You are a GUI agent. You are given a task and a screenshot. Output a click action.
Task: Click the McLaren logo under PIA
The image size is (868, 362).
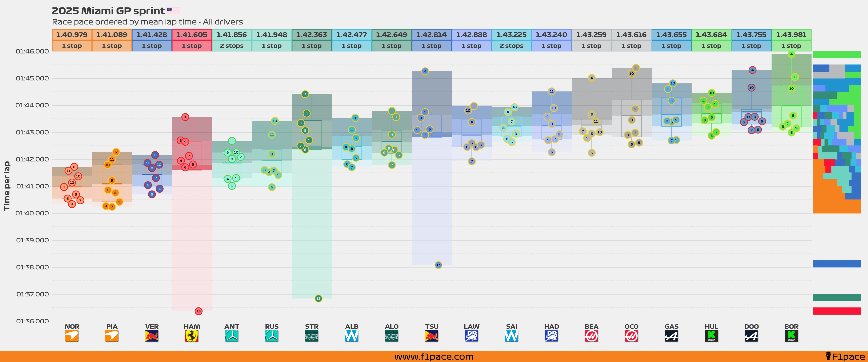(x=112, y=336)
